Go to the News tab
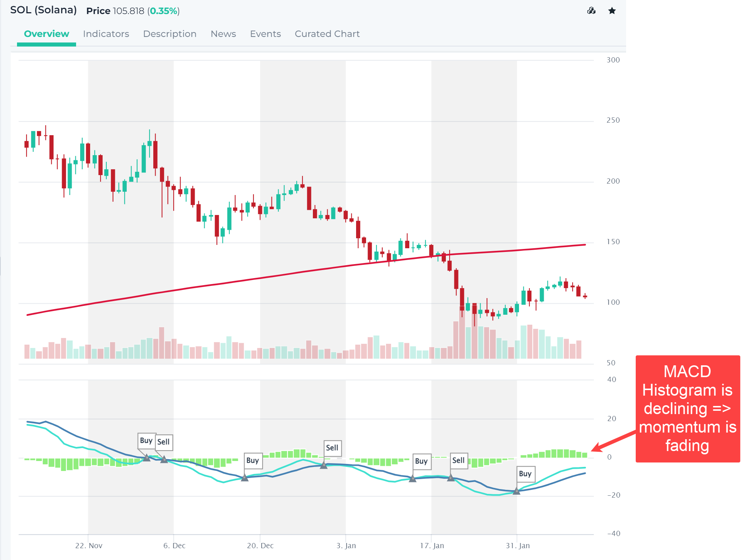The width and height of the screenshot is (741, 560). click(223, 34)
